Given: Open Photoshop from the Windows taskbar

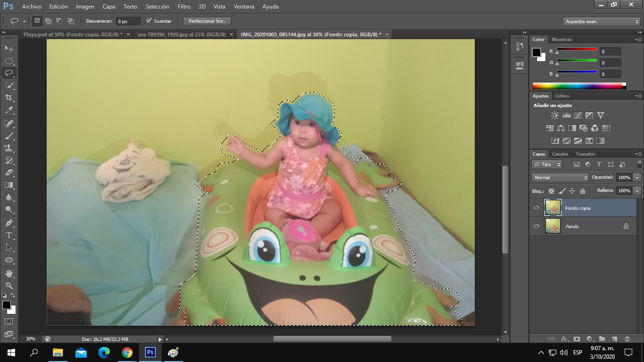Looking at the screenshot, I should click(150, 352).
